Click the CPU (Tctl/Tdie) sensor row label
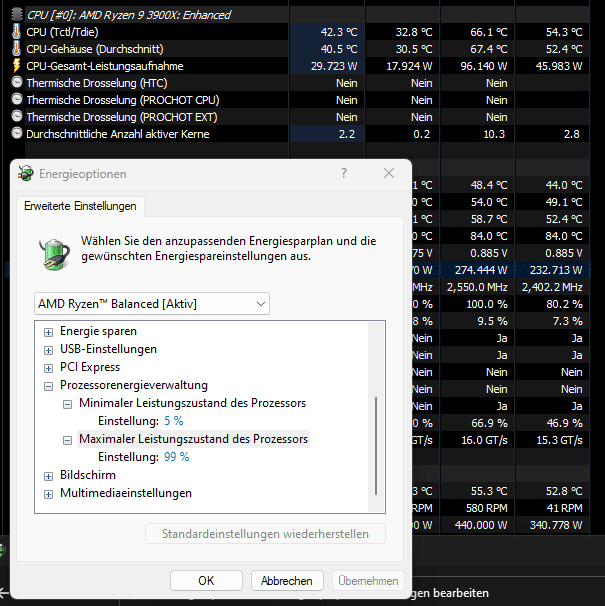Viewport: 605px width, 606px height. click(x=62, y=32)
